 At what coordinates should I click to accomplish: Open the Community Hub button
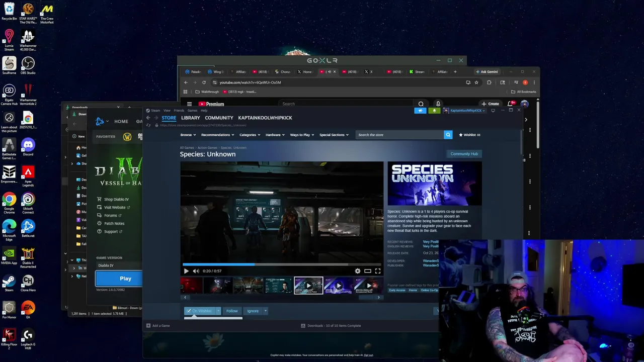(x=464, y=154)
